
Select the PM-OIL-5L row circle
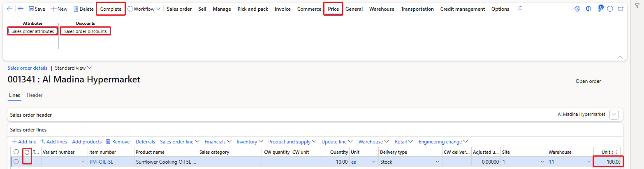pyautogui.click(x=16, y=162)
